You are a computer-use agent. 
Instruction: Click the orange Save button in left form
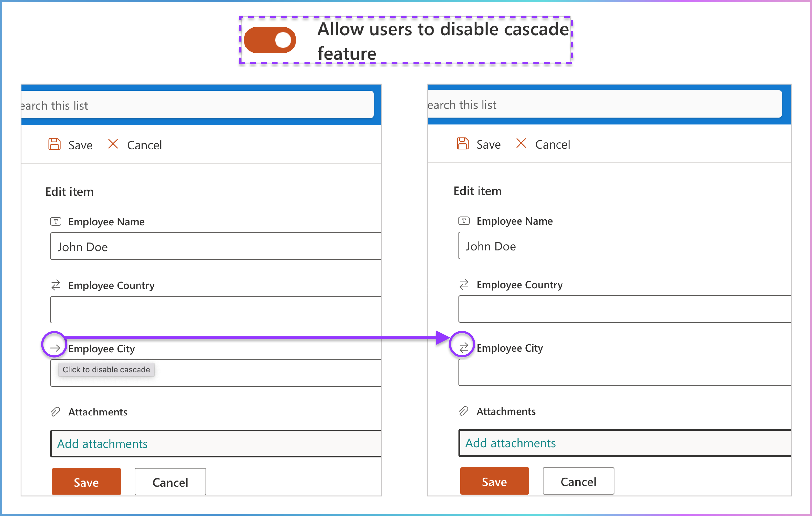point(86,482)
